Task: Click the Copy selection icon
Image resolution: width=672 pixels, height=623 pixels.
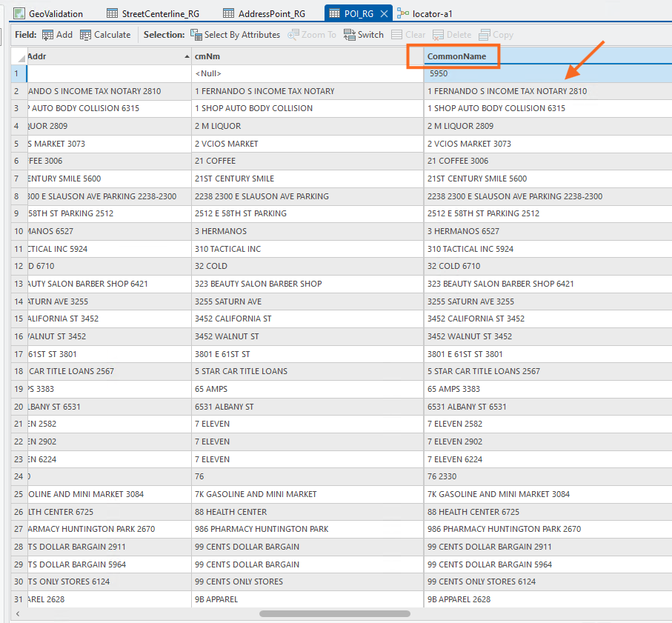Action: (485, 35)
